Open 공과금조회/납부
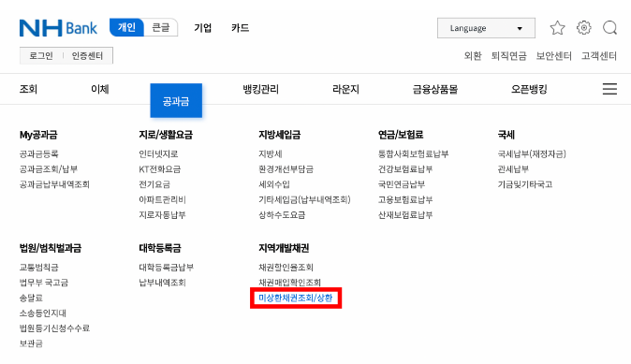The image size is (631, 364). pyautogui.click(x=49, y=169)
